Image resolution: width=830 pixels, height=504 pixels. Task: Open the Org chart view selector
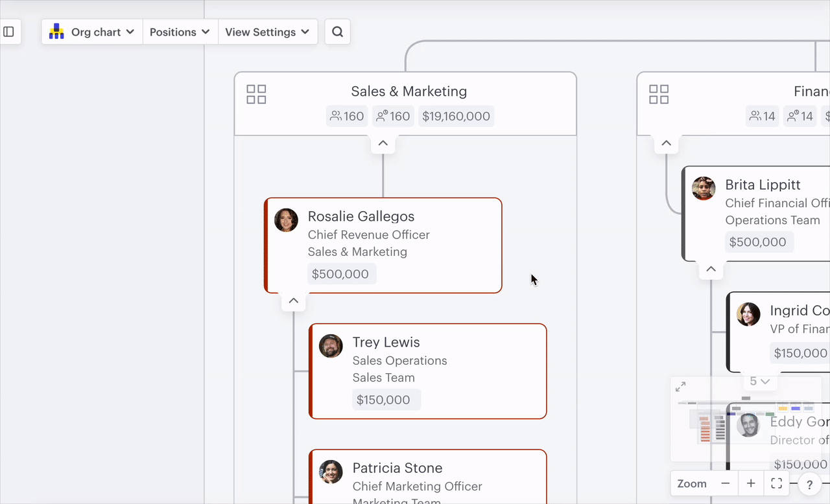[91, 31]
